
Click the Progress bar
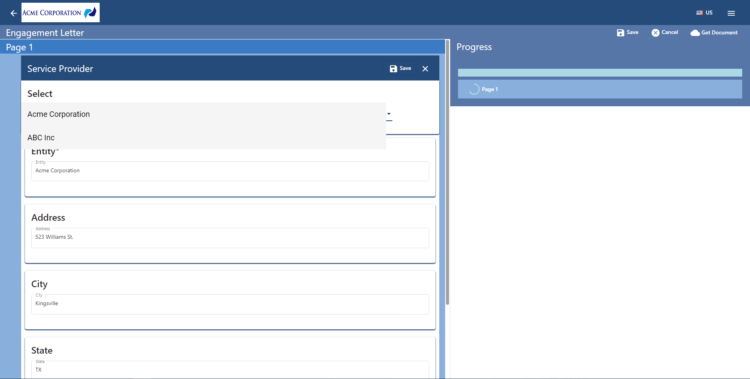tap(600, 73)
